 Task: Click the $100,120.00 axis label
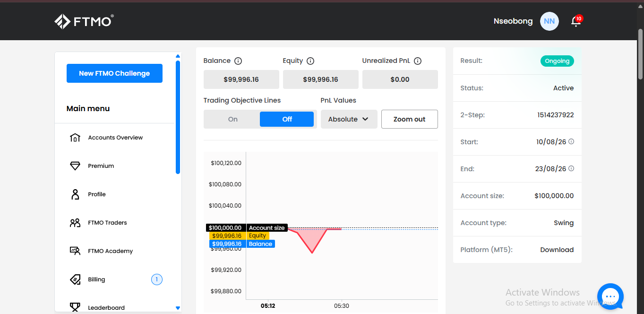pyautogui.click(x=226, y=163)
